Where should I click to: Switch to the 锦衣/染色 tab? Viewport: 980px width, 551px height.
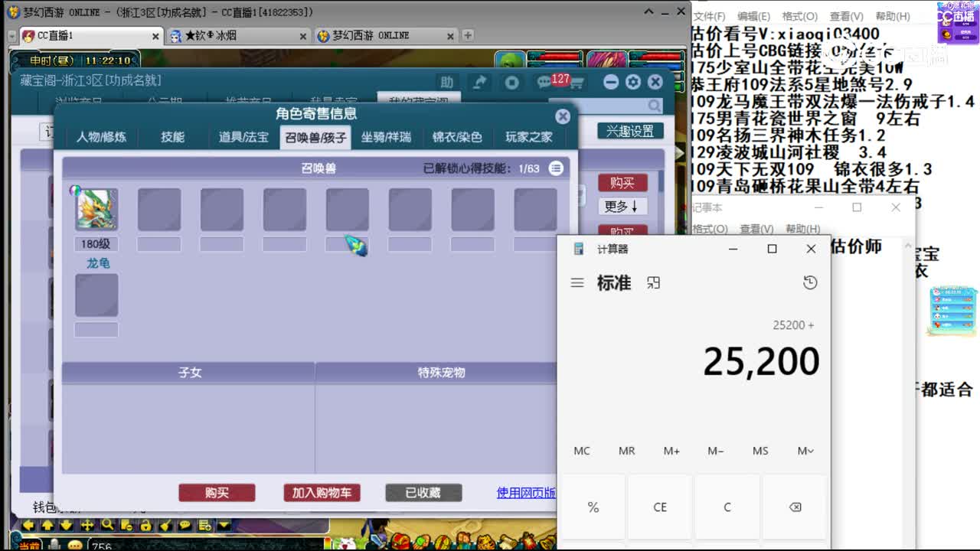[457, 137]
